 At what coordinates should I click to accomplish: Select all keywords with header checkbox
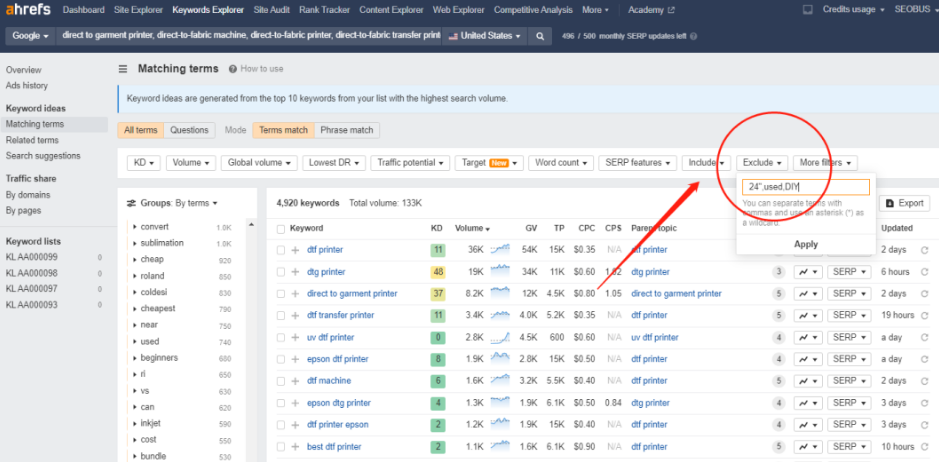tap(281, 228)
